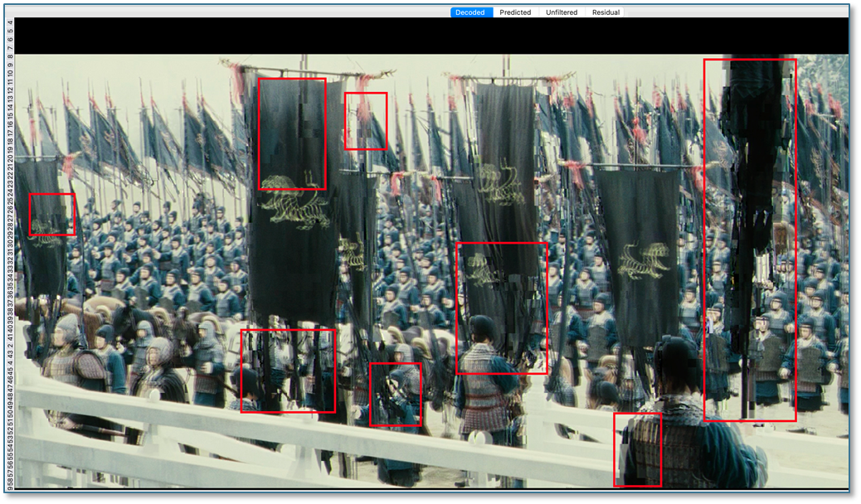
Task: Click red box on foreground soldier's armor
Action: pos(637,449)
